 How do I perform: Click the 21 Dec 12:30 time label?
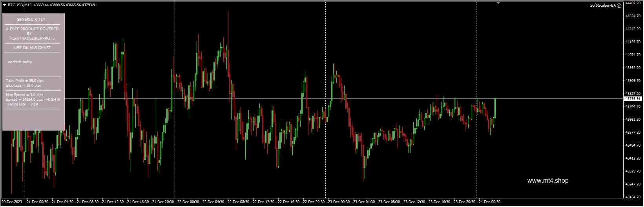tap(113, 202)
